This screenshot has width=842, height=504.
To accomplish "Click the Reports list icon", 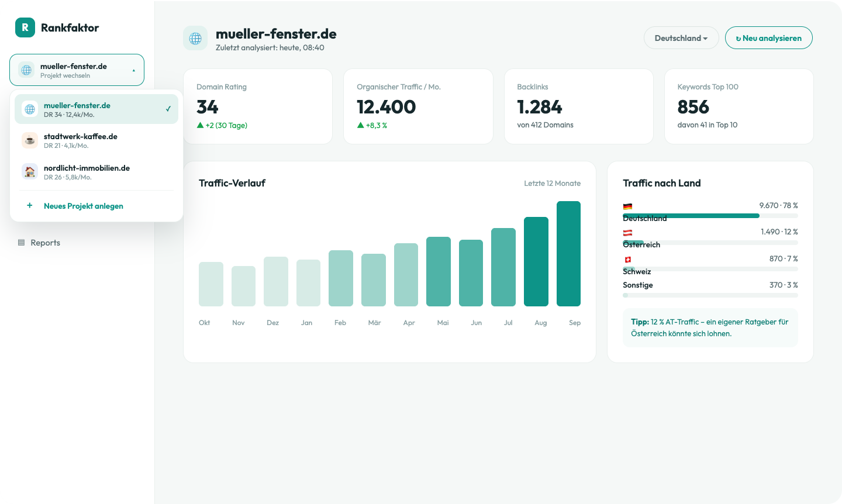I will pyautogui.click(x=22, y=243).
